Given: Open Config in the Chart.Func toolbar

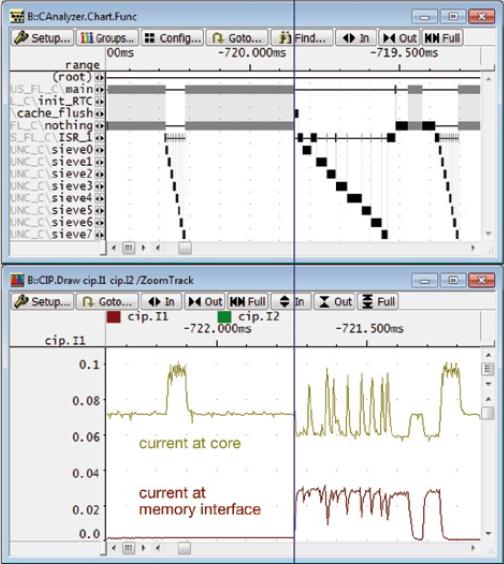Looking at the screenshot, I should pyautogui.click(x=172, y=38).
